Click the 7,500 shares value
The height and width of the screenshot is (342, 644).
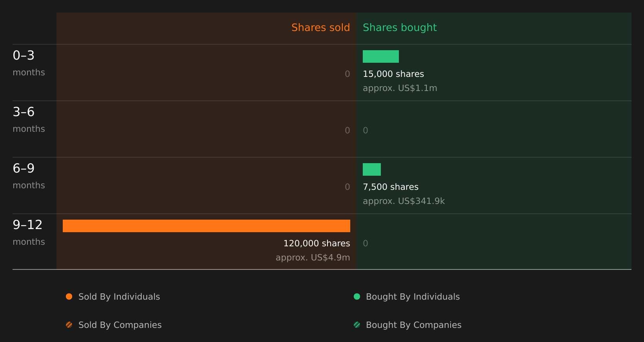click(x=391, y=187)
